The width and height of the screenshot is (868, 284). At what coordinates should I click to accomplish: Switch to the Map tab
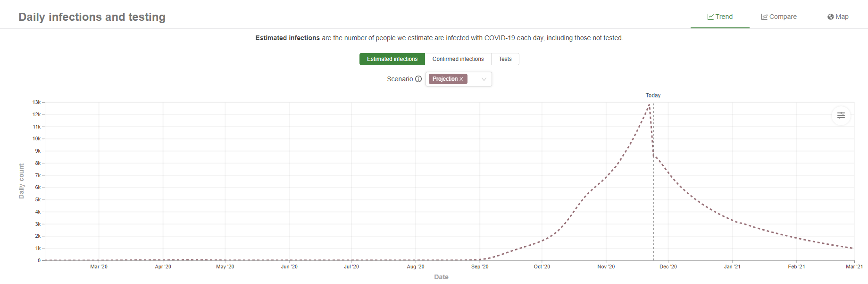[x=842, y=17]
